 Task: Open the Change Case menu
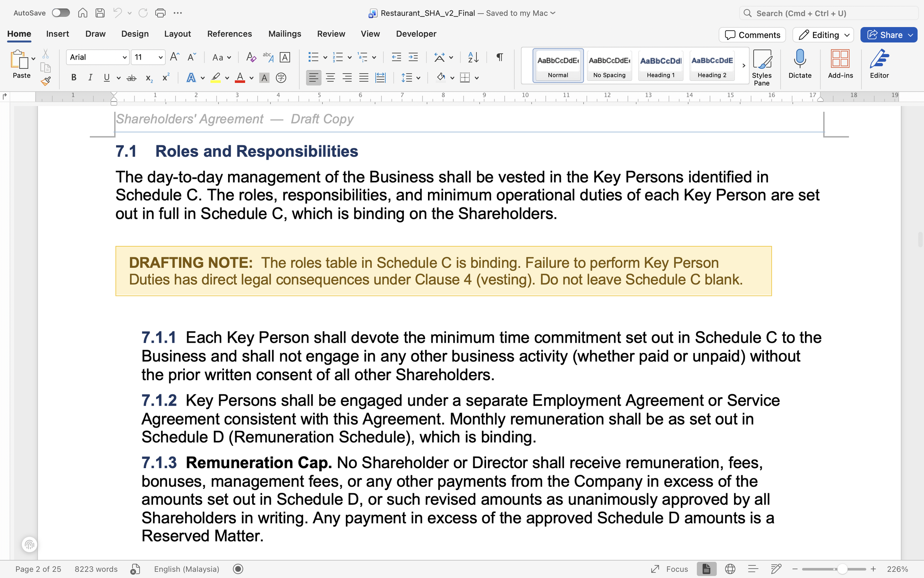pos(221,57)
